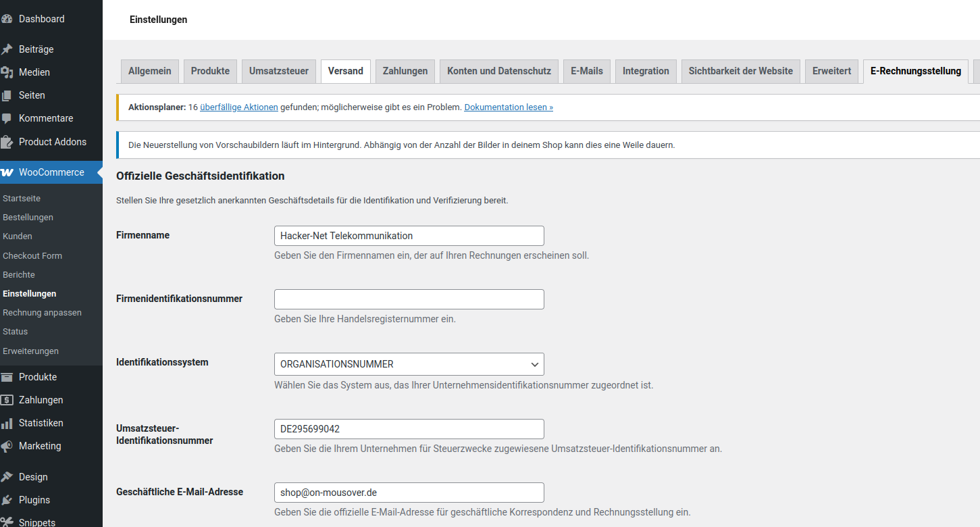This screenshot has width=980, height=527.
Task: Select the Konten und Datenschutz tab
Action: pyautogui.click(x=498, y=71)
